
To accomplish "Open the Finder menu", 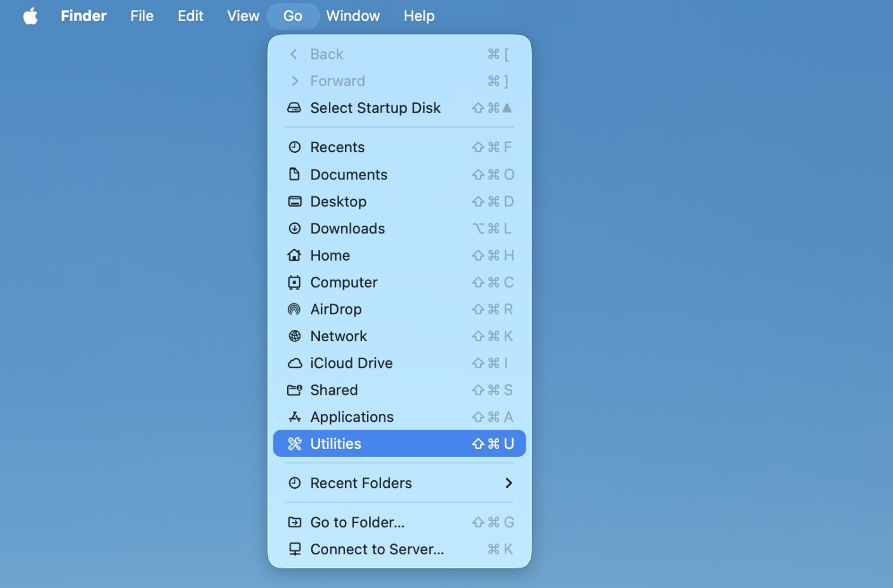I will tap(83, 16).
